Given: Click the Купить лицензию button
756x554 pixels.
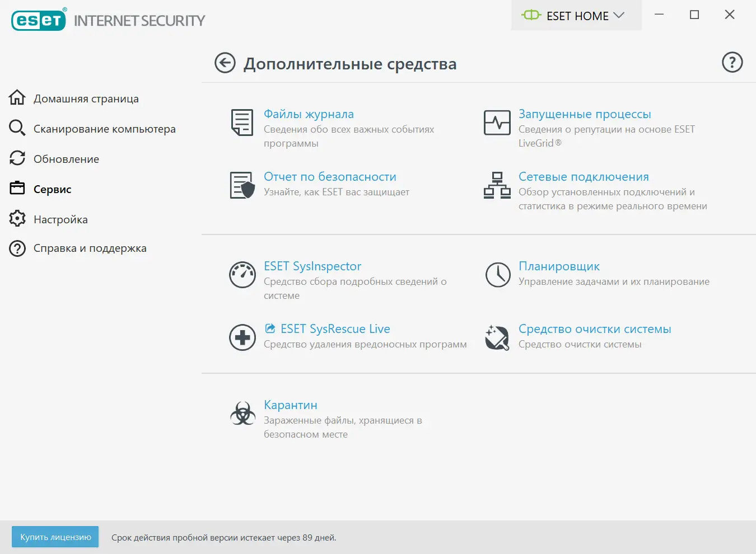Looking at the screenshot, I should [x=55, y=537].
